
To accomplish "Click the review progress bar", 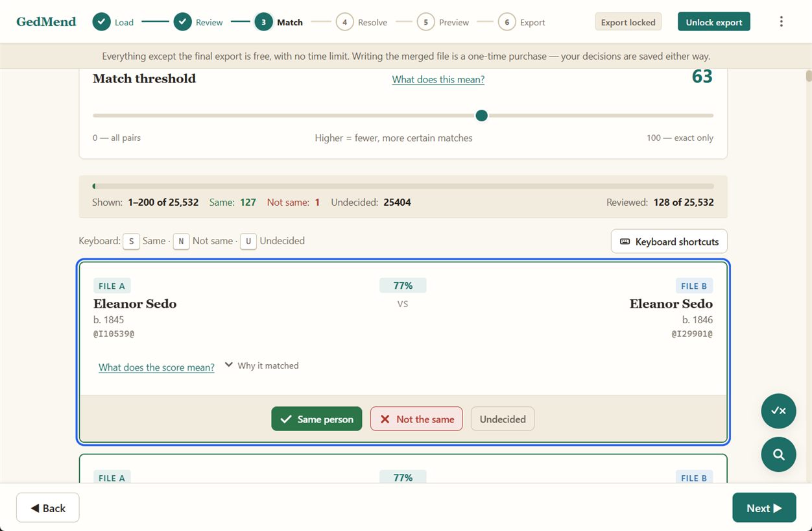I will pos(403,186).
